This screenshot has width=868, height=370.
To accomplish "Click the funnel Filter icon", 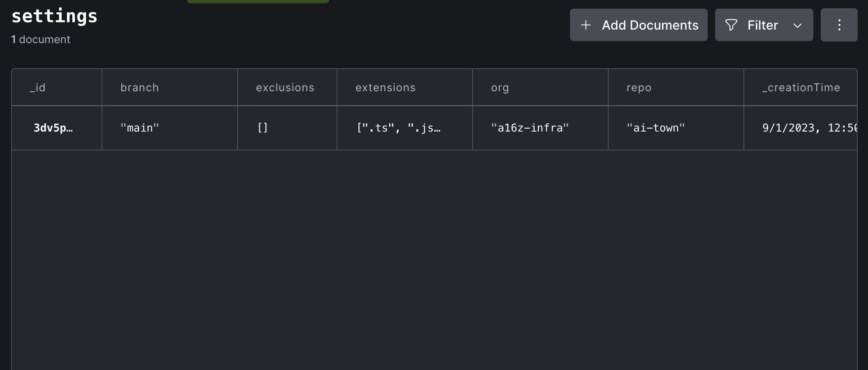I will coord(731,25).
